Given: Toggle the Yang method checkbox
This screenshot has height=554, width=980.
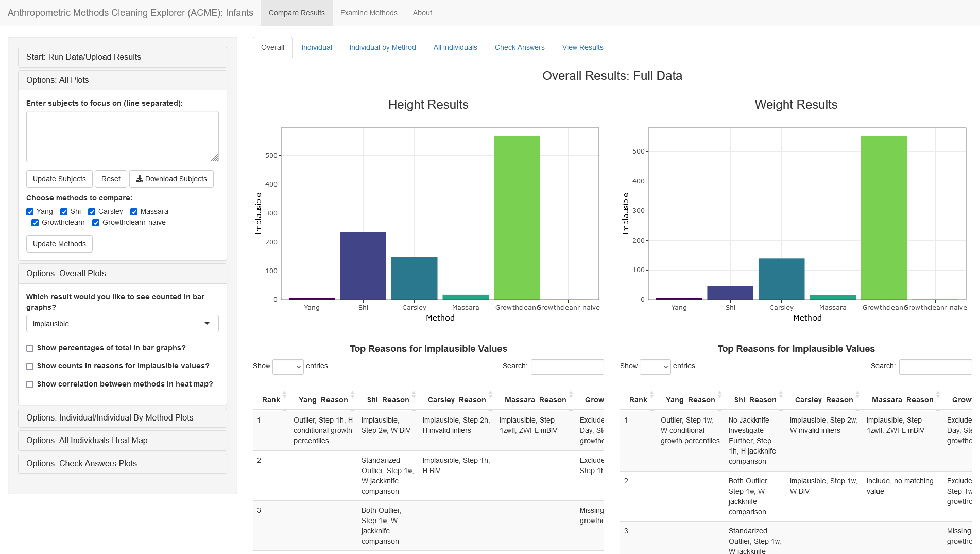Looking at the screenshot, I should pyautogui.click(x=30, y=212).
